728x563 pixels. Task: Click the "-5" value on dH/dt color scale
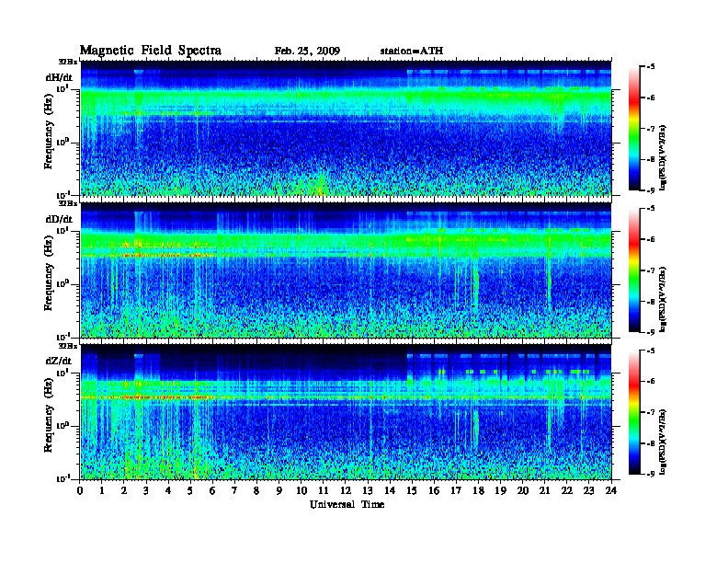(651, 67)
